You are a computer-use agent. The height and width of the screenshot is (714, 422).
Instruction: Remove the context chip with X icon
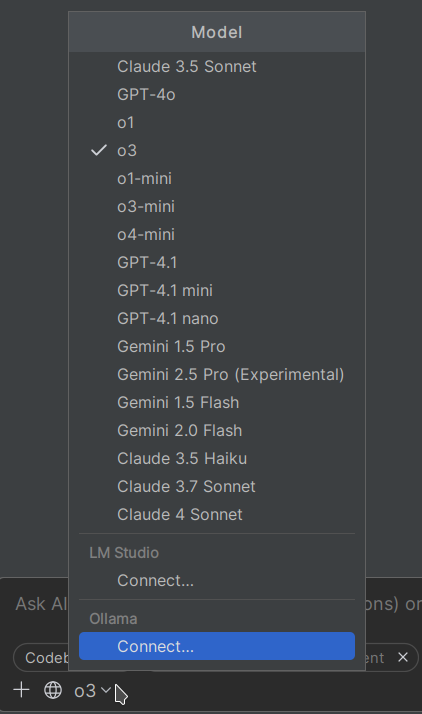tap(403, 658)
